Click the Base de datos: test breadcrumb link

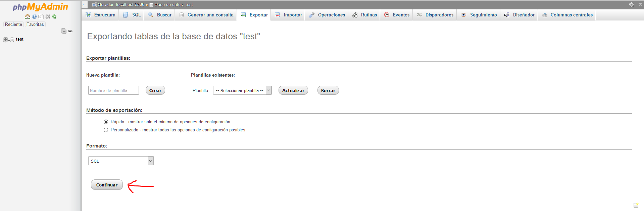[x=174, y=5]
